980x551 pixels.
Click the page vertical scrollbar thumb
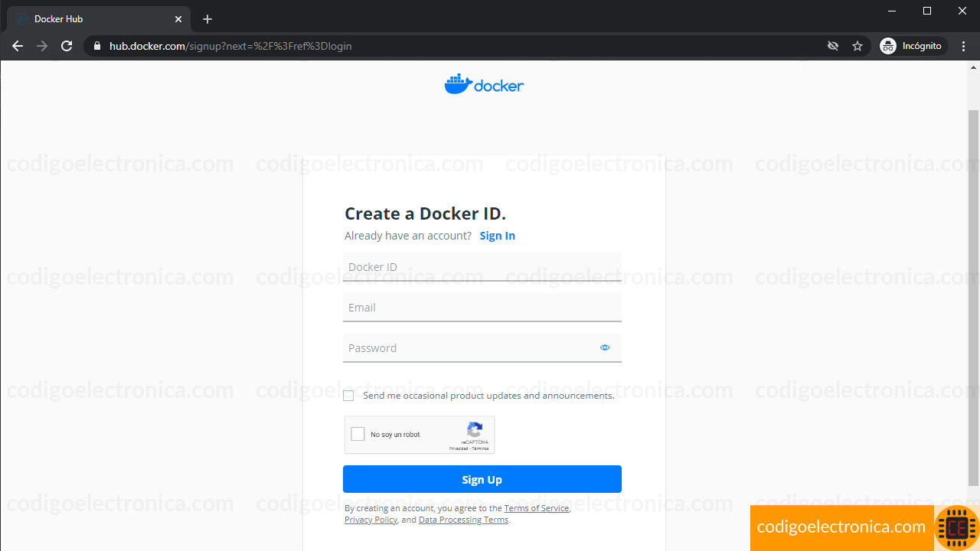[x=973, y=297]
